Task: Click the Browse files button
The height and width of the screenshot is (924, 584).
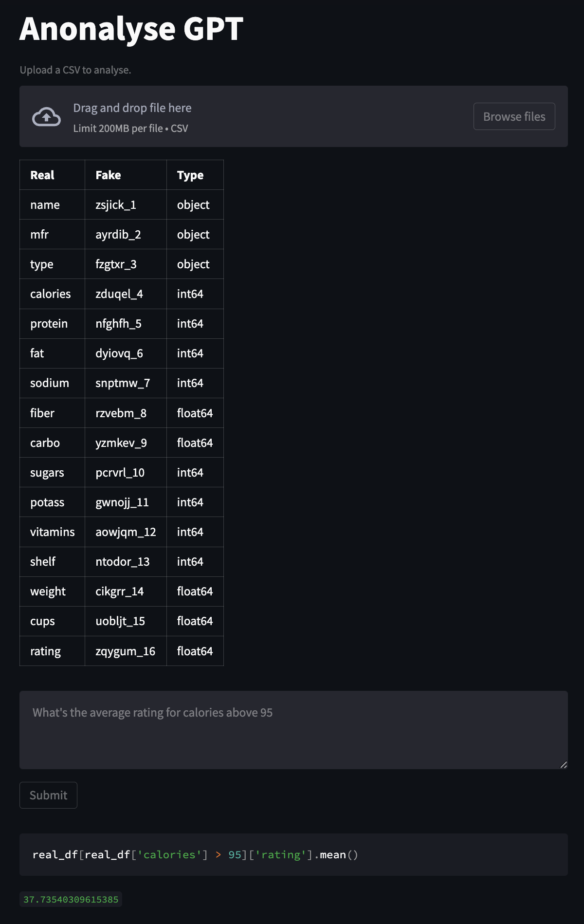Action: tap(514, 116)
